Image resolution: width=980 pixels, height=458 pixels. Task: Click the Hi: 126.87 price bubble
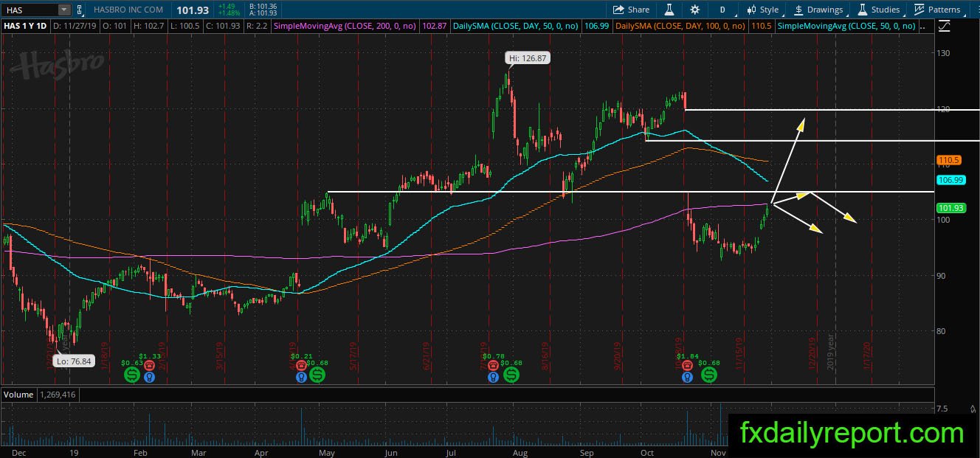click(x=528, y=58)
